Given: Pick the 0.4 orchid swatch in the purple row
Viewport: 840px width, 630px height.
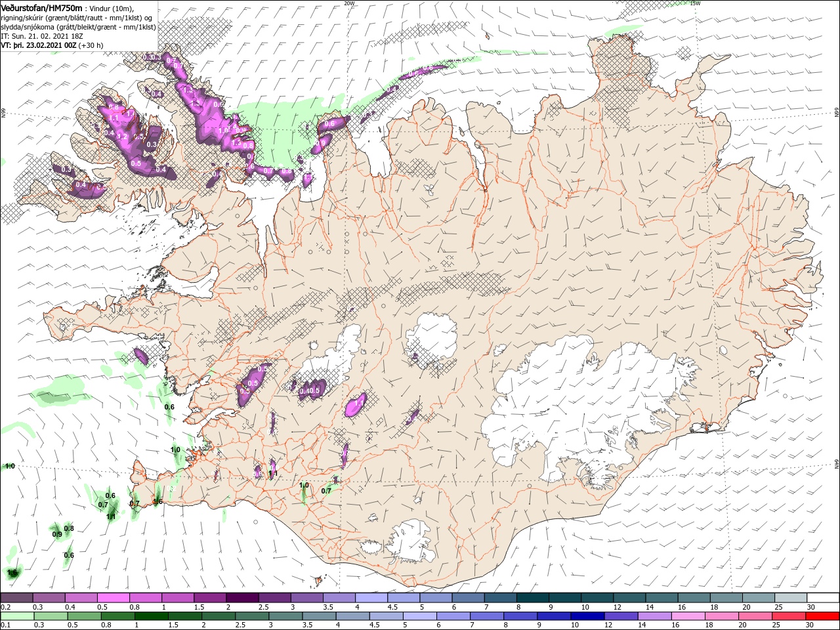Looking at the screenshot, I should coord(81,598).
